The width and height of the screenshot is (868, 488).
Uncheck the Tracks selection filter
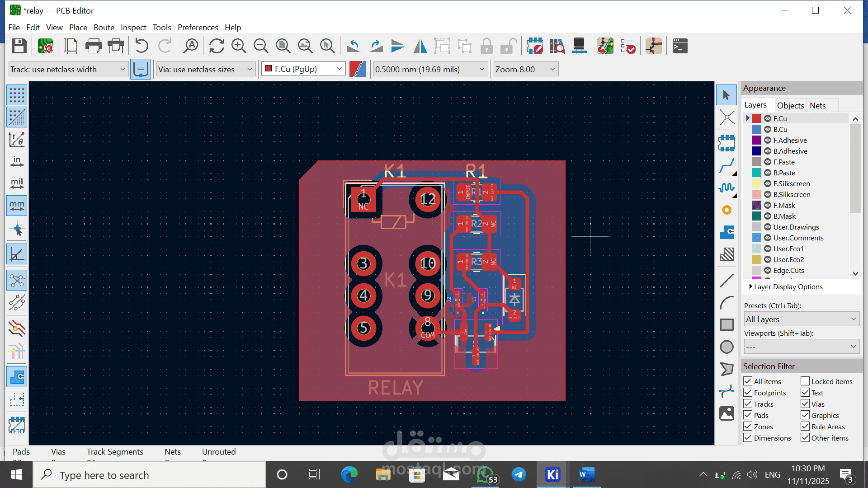point(748,404)
